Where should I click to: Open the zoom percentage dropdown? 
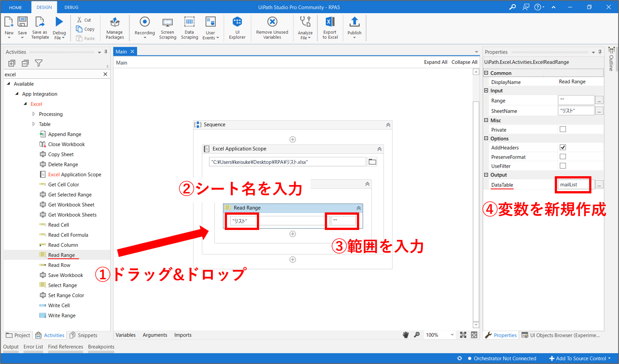(x=452, y=335)
